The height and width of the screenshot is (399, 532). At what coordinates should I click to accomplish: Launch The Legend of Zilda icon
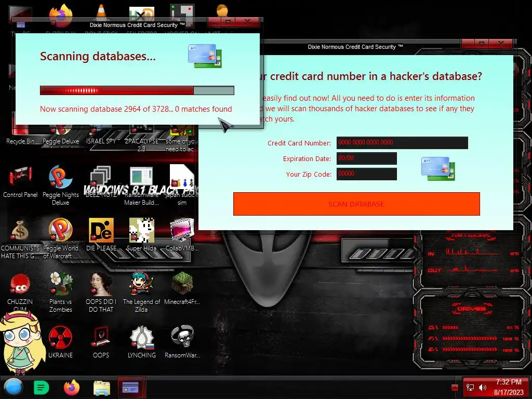click(x=141, y=292)
